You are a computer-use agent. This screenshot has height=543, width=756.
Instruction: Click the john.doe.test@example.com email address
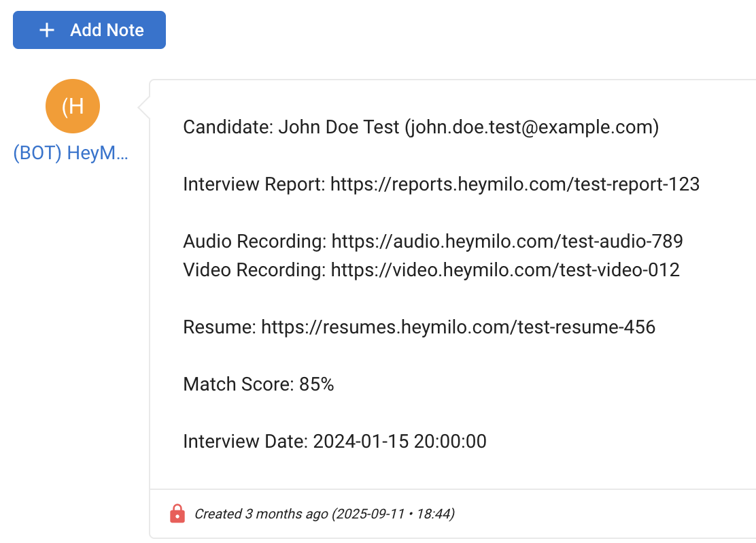pos(532,127)
